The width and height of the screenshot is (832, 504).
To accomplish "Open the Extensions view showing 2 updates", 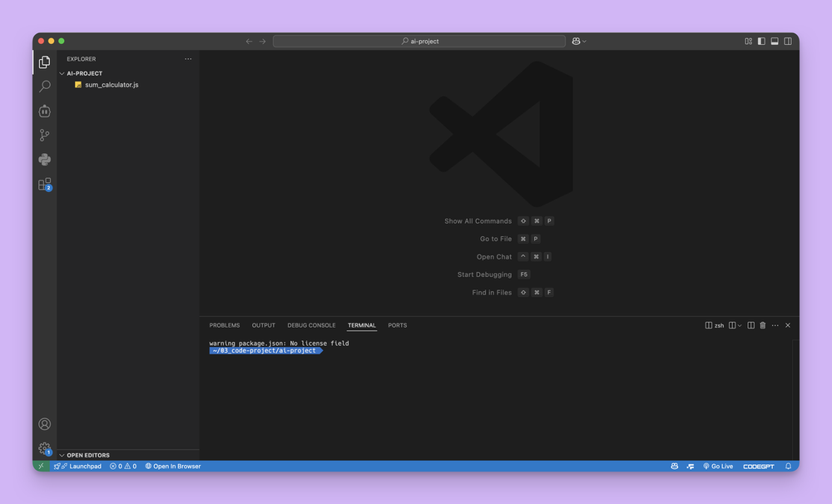I will [44, 185].
